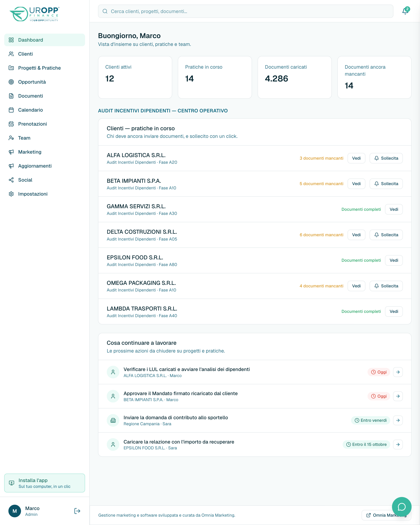The height and width of the screenshot is (525, 420).
Task: Open the Documenti ancora mancanti card
Action: [374, 77]
